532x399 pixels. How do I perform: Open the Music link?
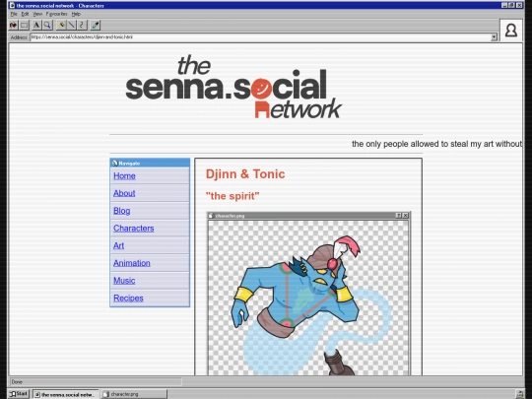124,281
